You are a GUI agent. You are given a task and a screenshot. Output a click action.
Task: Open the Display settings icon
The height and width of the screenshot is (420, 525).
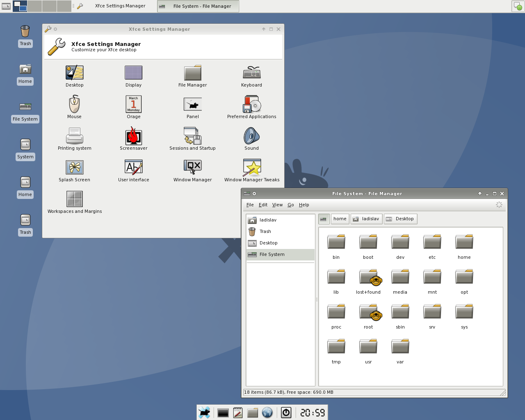pos(134,76)
